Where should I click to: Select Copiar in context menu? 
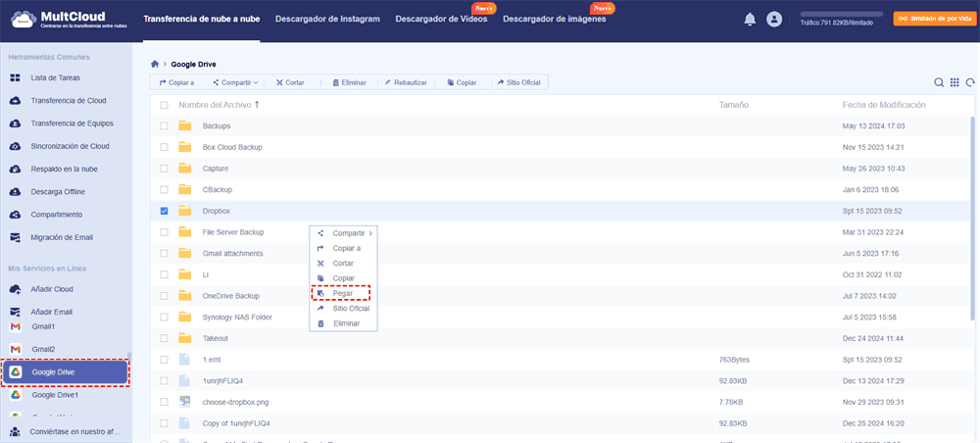pyautogui.click(x=343, y=278)
